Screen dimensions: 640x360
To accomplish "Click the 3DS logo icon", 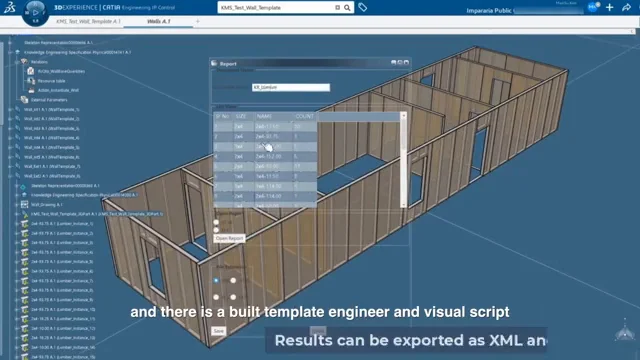I will pos(9,7).
